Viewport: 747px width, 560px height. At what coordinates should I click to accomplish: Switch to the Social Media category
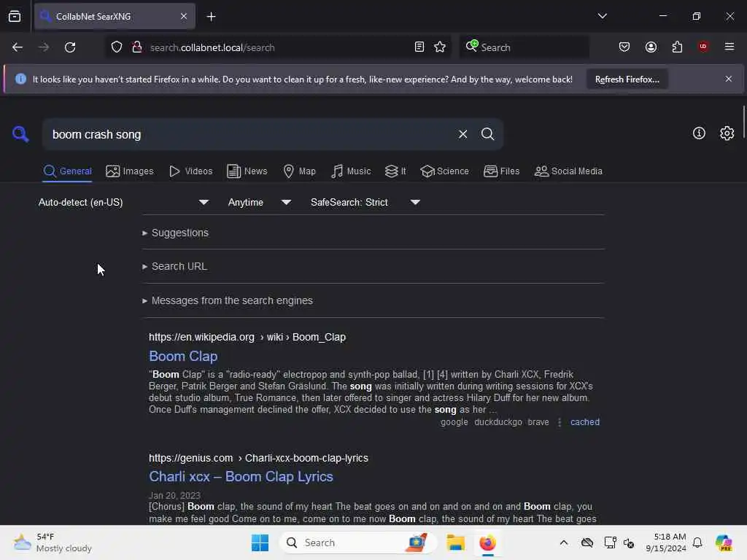point(568,171)
